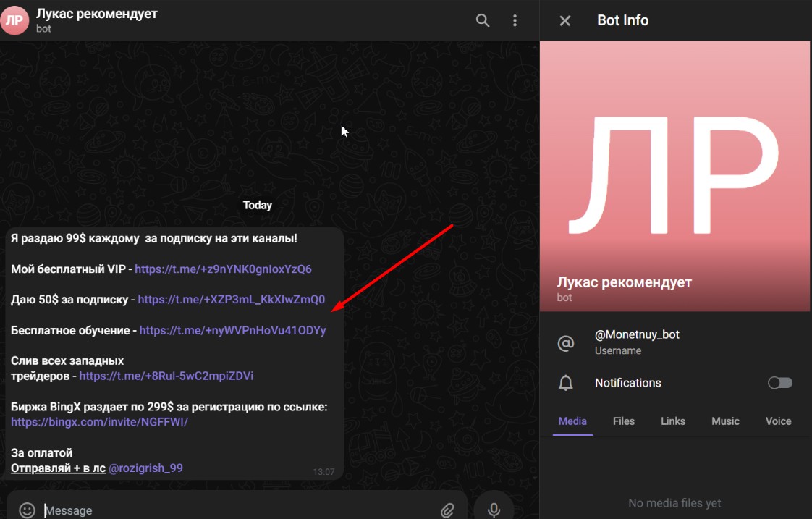Screen dimensions: 812x519
Task: Click the @ username icon
Action: tap(565, 342)
